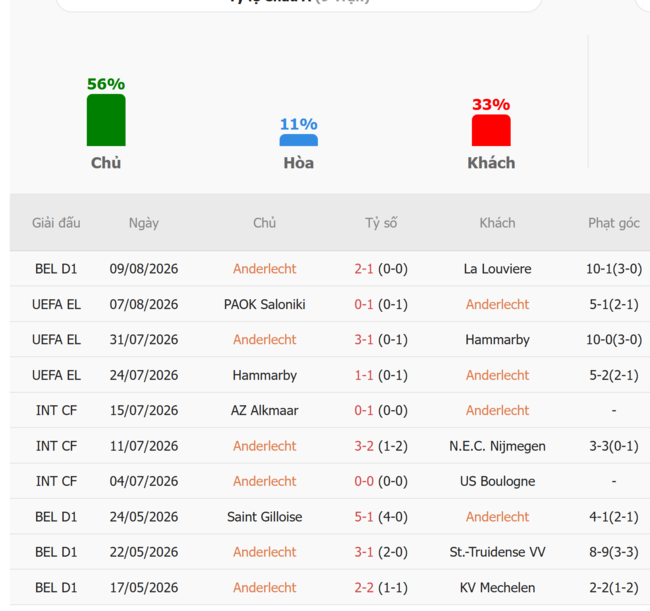Click the date 09/08/2026
The height and width of the screenshot is (611, 650).
pyautogui.click(x=144, y=269)
